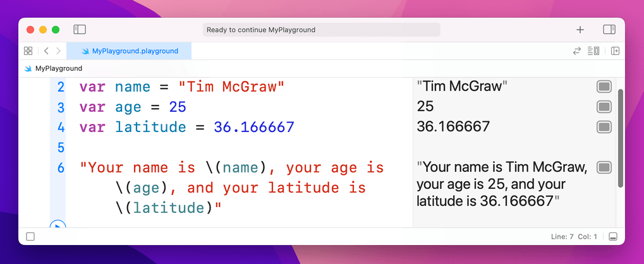Click line number 2 in gutter
Viewport: 644px width, 264px height.
[61, 87]
